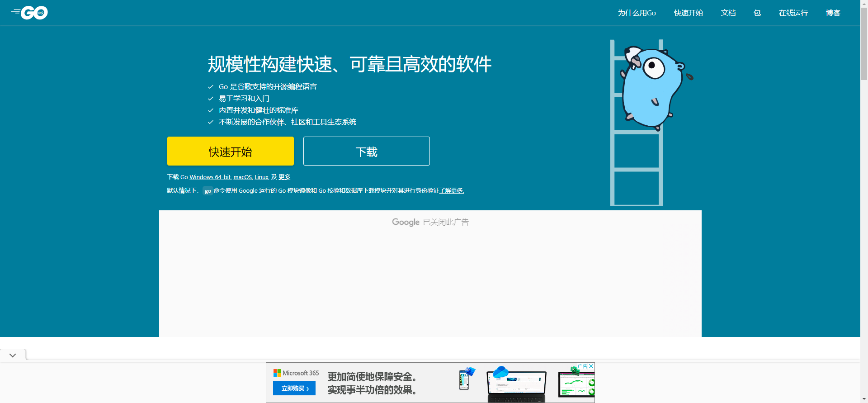Click the ad headline '更加简便地保障安全。'
The height and width of the screenshot is (403, 868).
pos(372,377)
